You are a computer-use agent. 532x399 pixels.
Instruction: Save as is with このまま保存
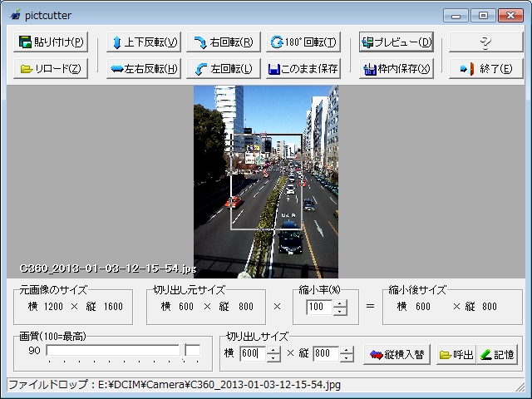tap(303, 68)
